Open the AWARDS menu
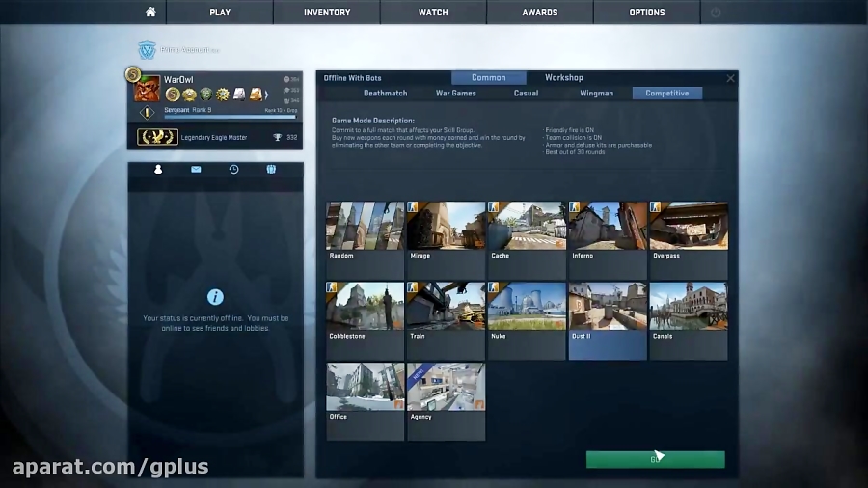The image size is (868, 488). click(540, 13)
